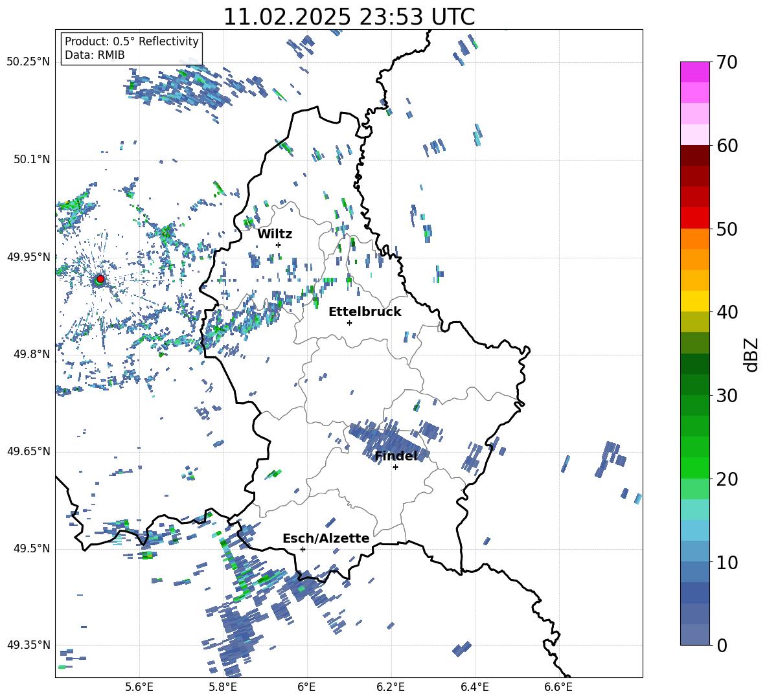Click the 50.1°N latitude label

point(31,159)
